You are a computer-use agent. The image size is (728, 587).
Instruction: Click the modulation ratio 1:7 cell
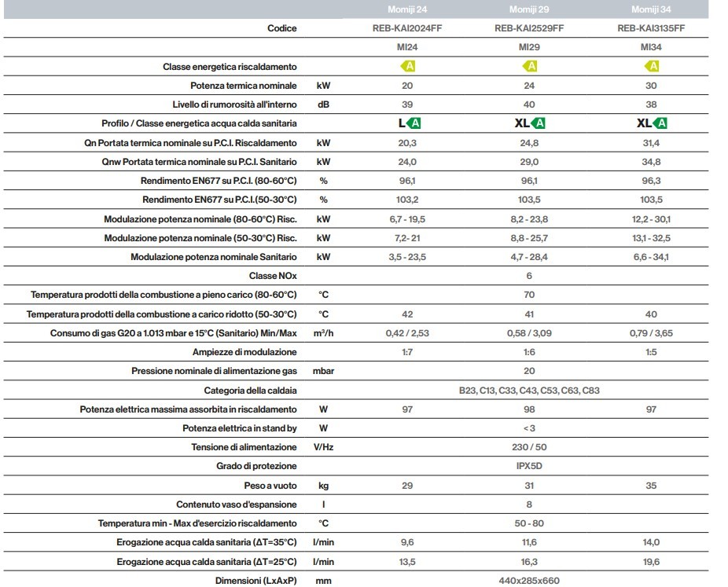(x=407, y=352)
